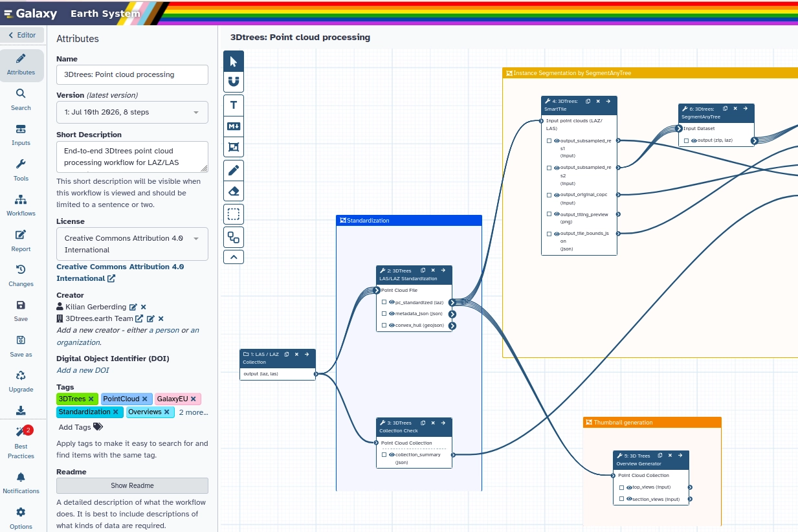
Task: Remove the 3Dtrees.earth Team creator
Action: 161,318
